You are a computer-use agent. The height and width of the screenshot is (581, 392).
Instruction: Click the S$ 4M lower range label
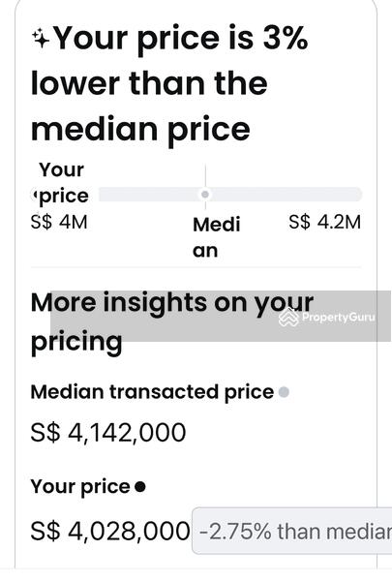coord(59,223)
